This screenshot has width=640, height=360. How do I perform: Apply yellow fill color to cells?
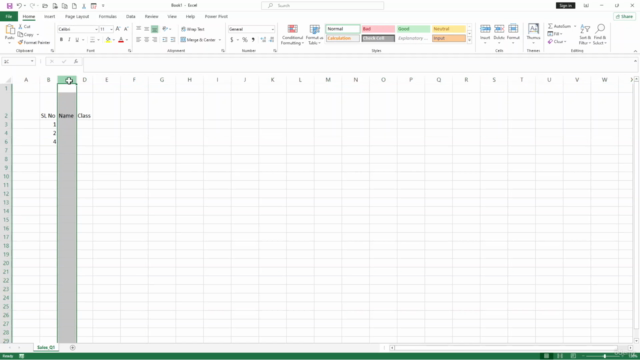[108, 40]
